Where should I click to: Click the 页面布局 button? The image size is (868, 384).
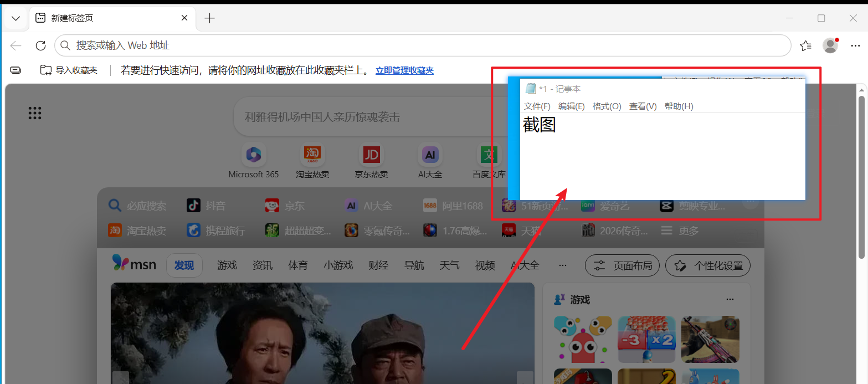[623, 265]
